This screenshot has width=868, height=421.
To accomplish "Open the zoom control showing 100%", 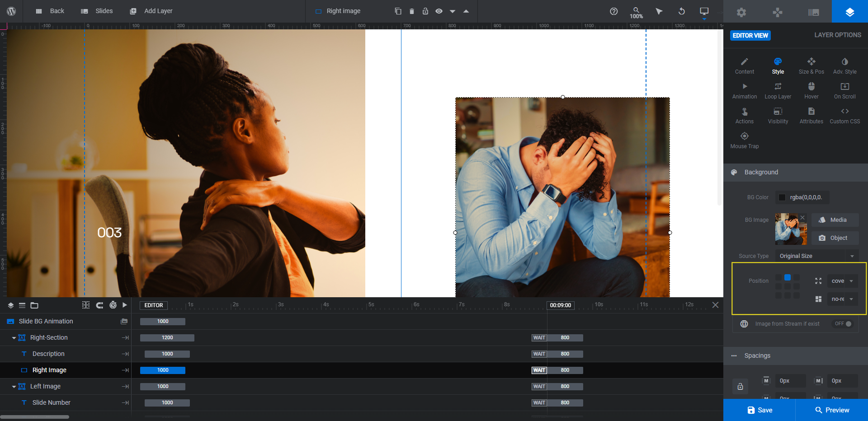I will [x=636, y=13].
